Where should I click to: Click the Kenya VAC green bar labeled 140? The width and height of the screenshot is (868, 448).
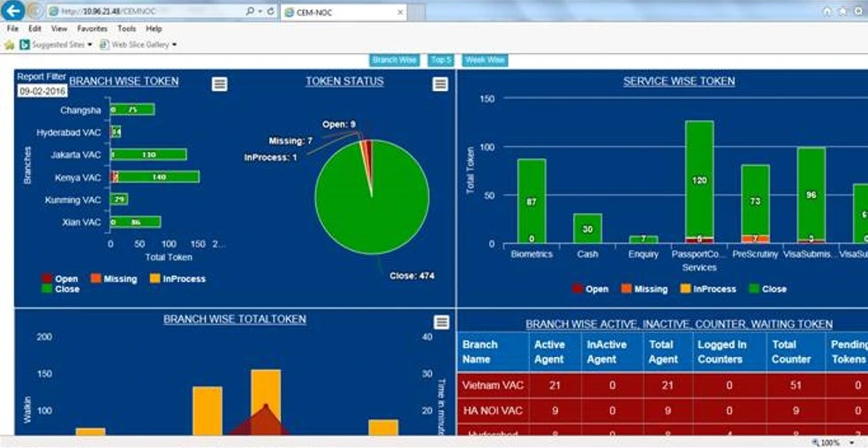(x=158, y=178)
